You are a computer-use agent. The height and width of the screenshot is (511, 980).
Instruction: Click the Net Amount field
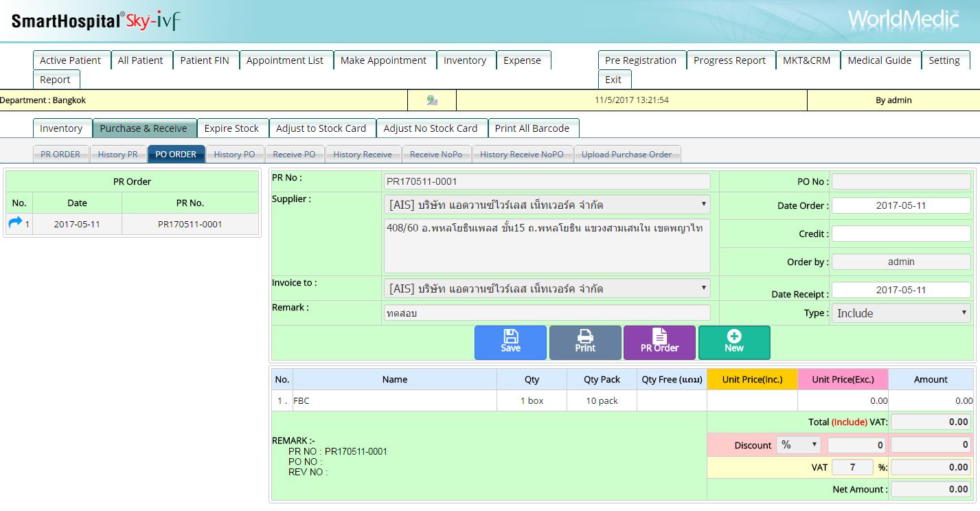click(931, 489)
